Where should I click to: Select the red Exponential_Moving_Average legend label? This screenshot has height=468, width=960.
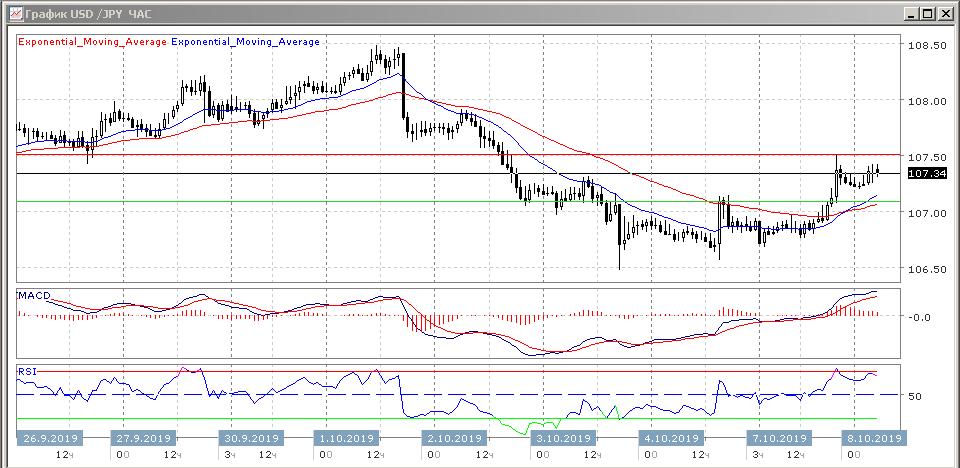93,42
